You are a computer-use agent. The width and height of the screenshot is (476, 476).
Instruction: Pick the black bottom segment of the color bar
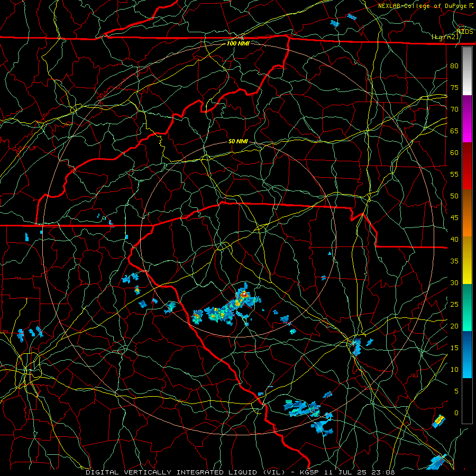(x=467, y=401)
